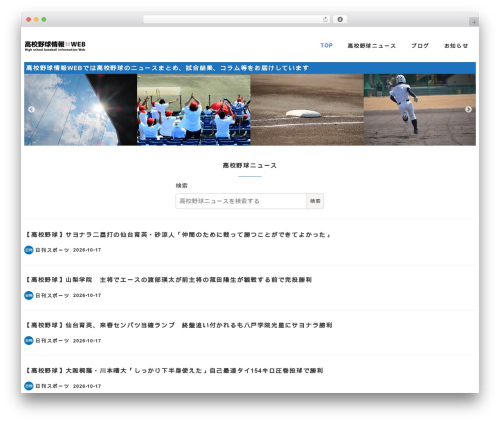Click the 高校野球情報WEB site logo
This screenshot has height=423, width=500.
click(x=55, y=46)
